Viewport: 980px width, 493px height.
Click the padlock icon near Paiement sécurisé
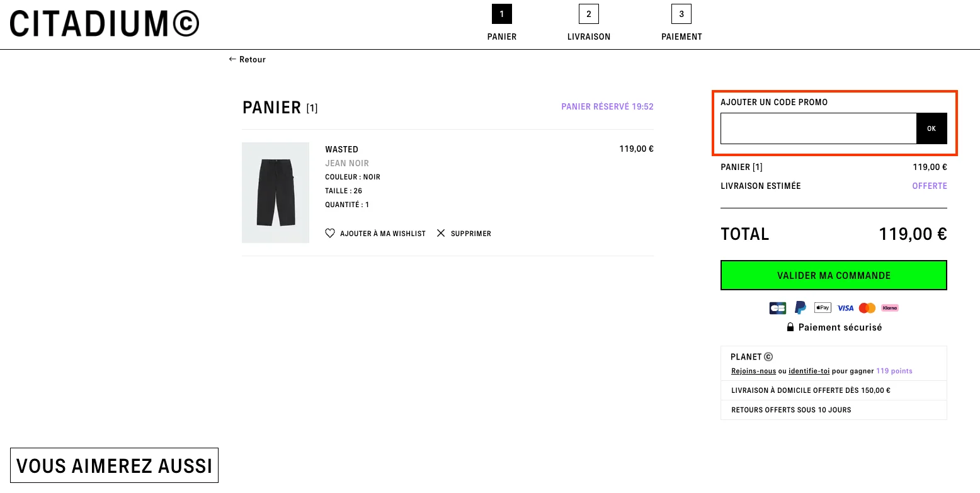click(x=790, y=327)
